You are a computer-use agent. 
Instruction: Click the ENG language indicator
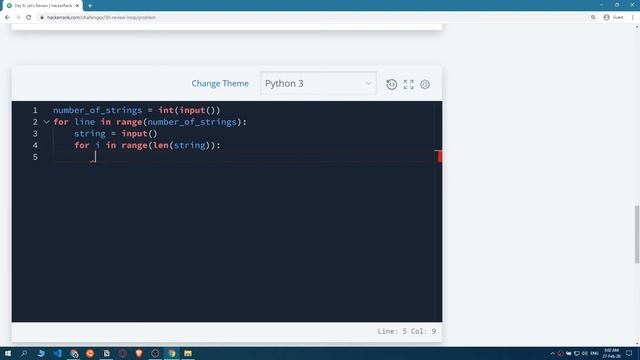tap(594, 353)
